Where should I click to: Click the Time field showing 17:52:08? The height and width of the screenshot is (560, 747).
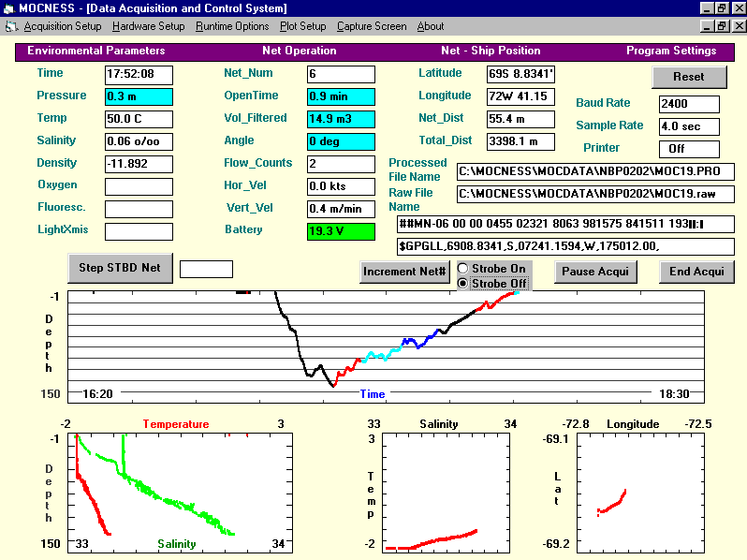pos(139,74)
